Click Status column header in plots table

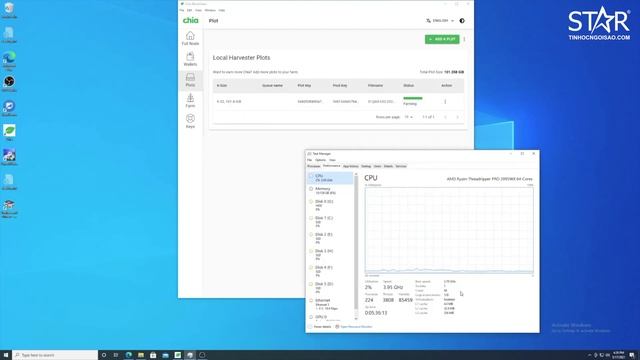409,86
